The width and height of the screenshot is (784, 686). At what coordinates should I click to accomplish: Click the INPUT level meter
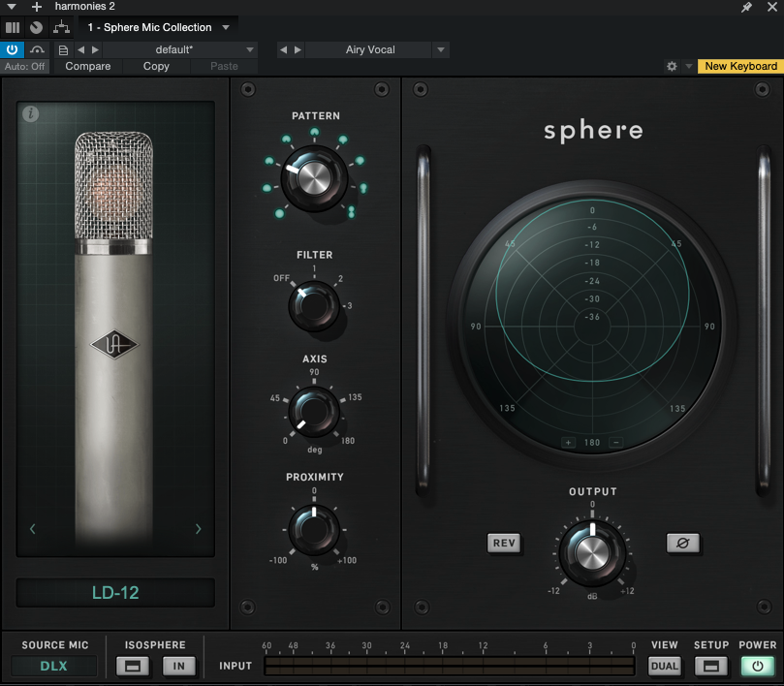pos(449,666)
